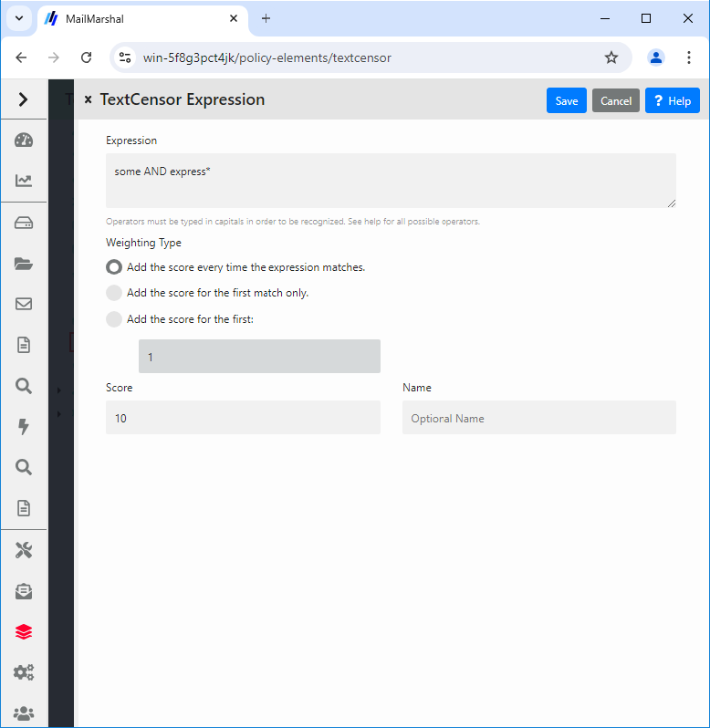Viewport: 710px width, 728px height.
Task: Open the browser three-dot menu
Action: [x=689, y=57]
